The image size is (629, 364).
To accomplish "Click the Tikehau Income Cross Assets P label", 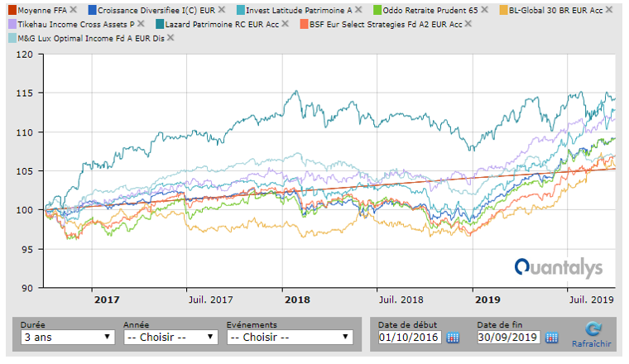I will pos(76,24).
